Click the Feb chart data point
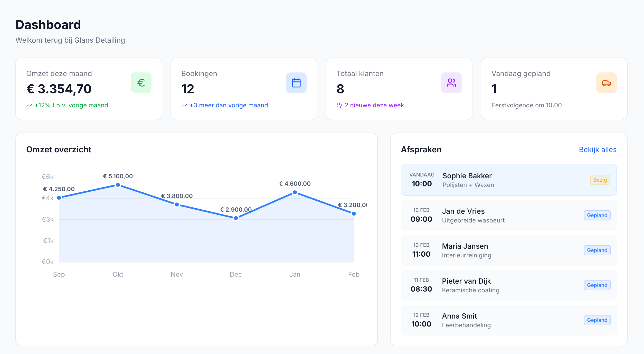This screenshot has height=354, width=644. point(354,213)
